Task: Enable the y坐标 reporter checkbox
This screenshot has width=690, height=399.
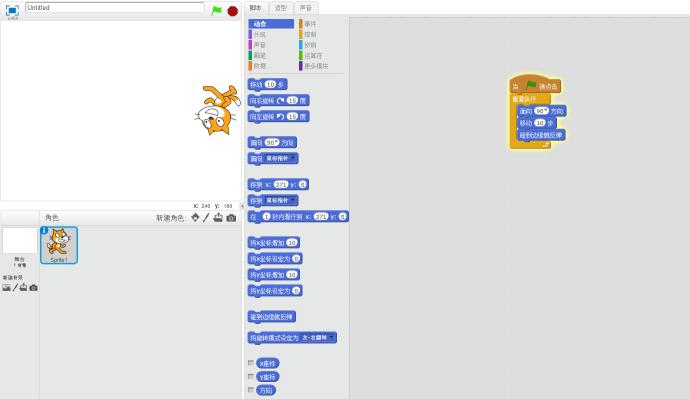Action: [x=251, y=377]
